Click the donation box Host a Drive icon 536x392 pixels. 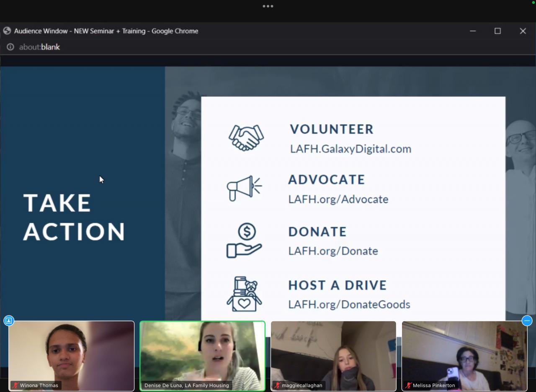245,294
